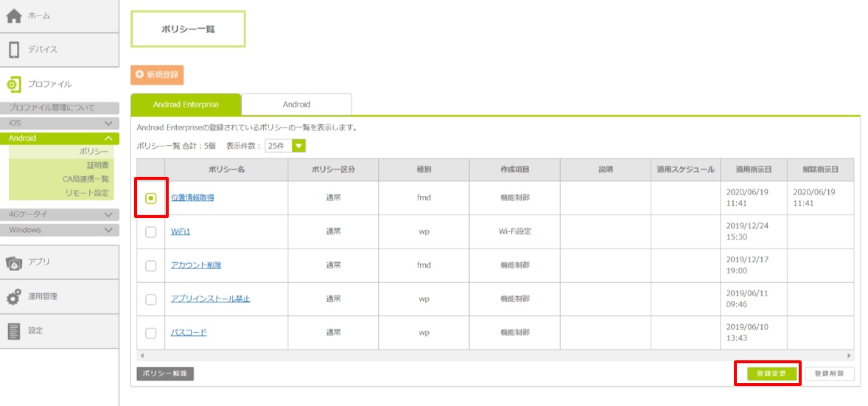Switch to the Android tab

click(x=296, y=105)
